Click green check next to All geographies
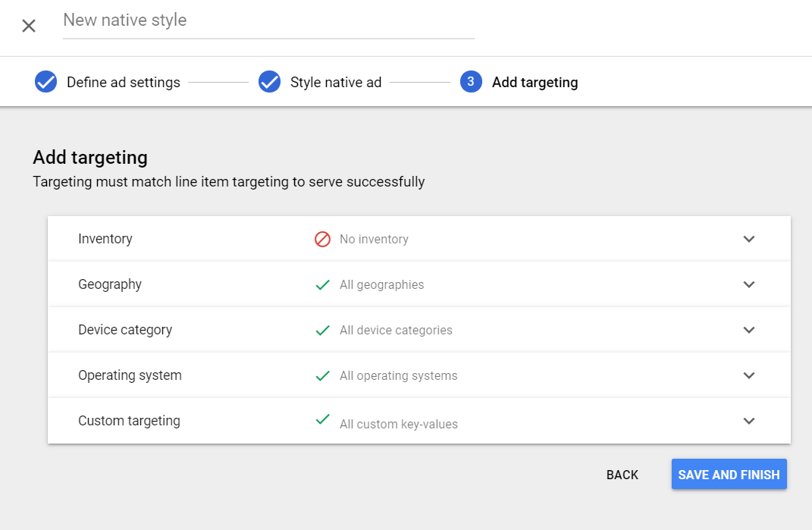Viewport: 812px width, 530px height. [322, 284]
